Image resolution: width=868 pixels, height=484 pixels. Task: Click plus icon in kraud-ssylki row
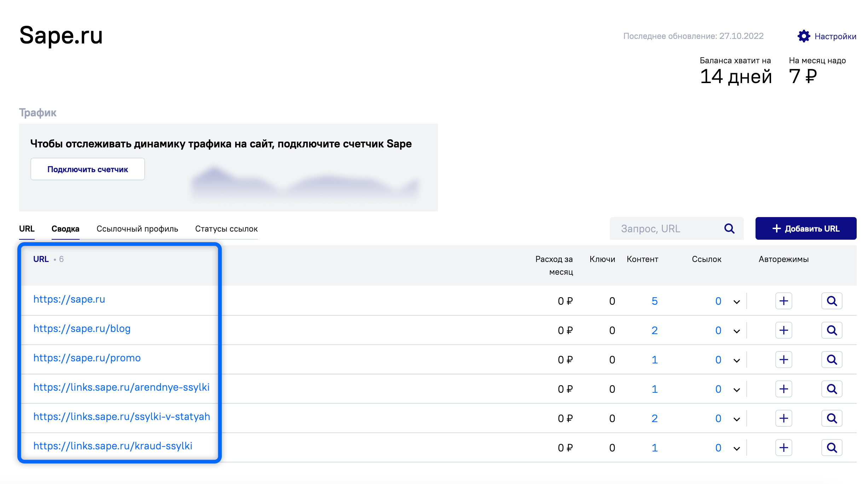tap(783, 448)
